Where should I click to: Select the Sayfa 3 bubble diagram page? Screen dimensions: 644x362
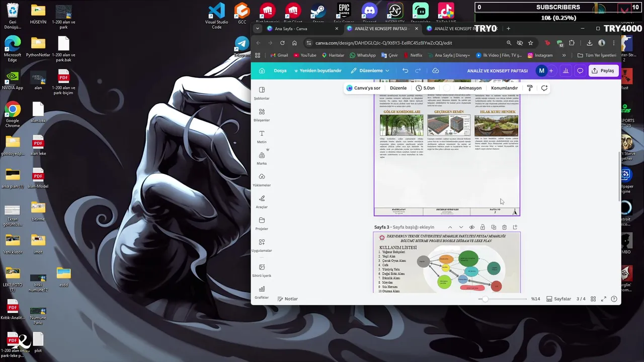pyautogui.click(x=447, y=262)
